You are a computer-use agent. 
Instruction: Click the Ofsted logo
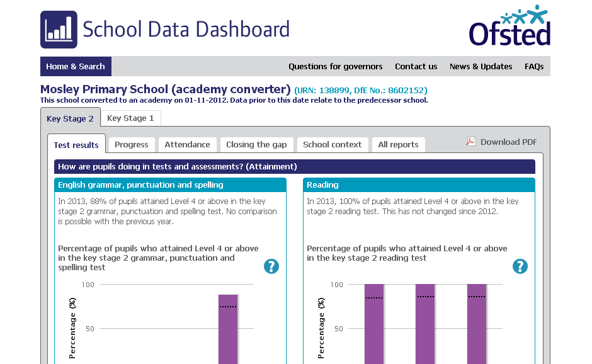pos(509,25)
